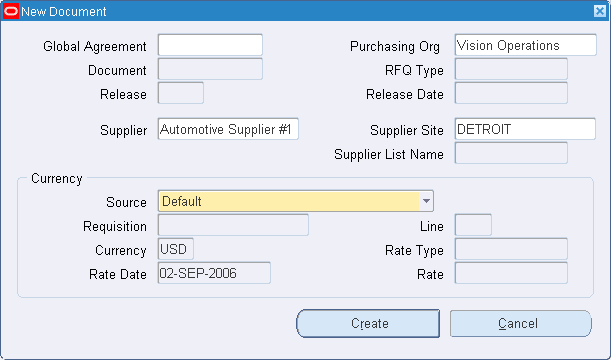Click the Cancel button

(521, 323)
